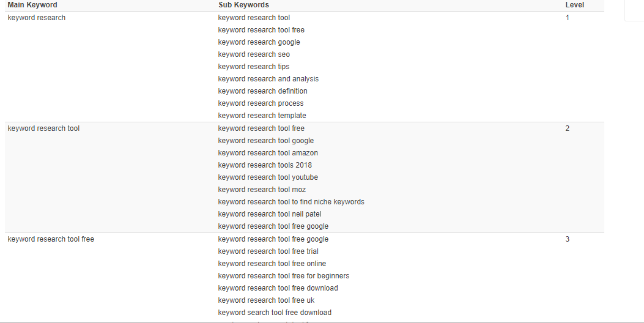Select "keyword research" in the Main Keyword column
This screenshot has width=644, height=323.
pos(37,18)
